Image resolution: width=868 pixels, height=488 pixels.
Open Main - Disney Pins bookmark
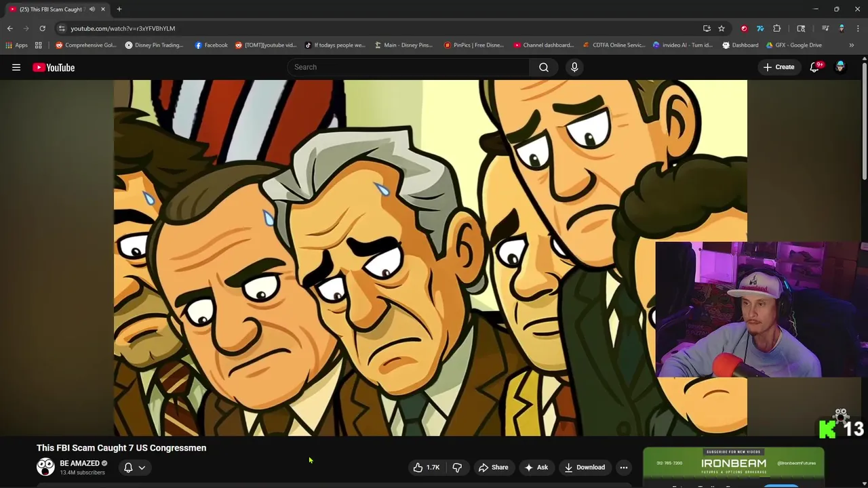(403, 45)
